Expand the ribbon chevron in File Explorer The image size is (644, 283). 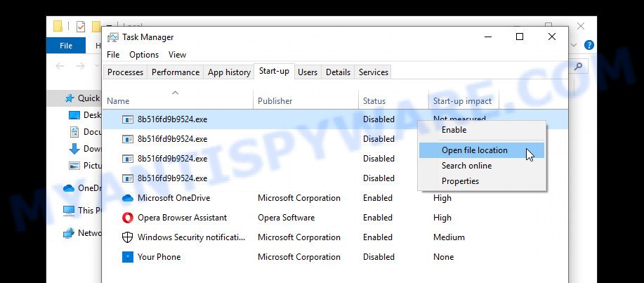pos(574,45)
